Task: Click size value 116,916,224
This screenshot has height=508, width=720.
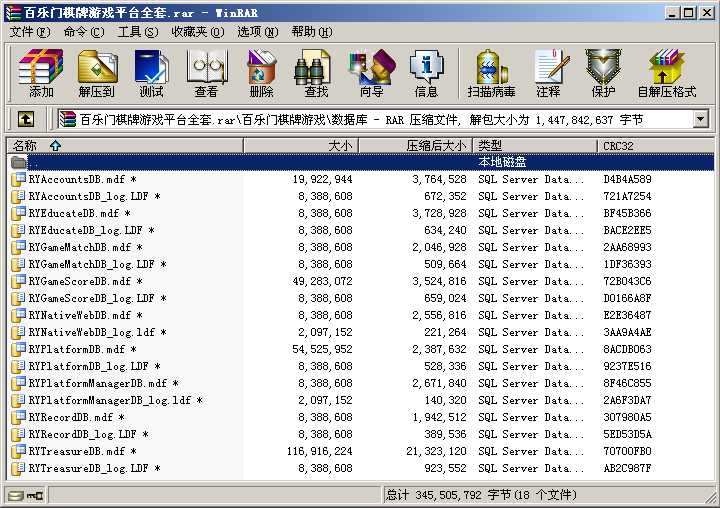Action: [x=320, y=451]
